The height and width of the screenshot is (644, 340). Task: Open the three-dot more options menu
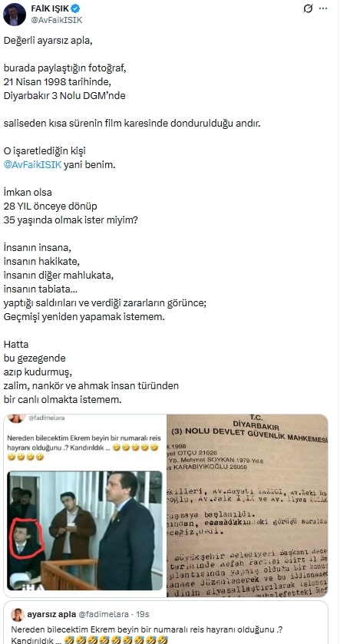pyautogui.click(x=323, y=8)
